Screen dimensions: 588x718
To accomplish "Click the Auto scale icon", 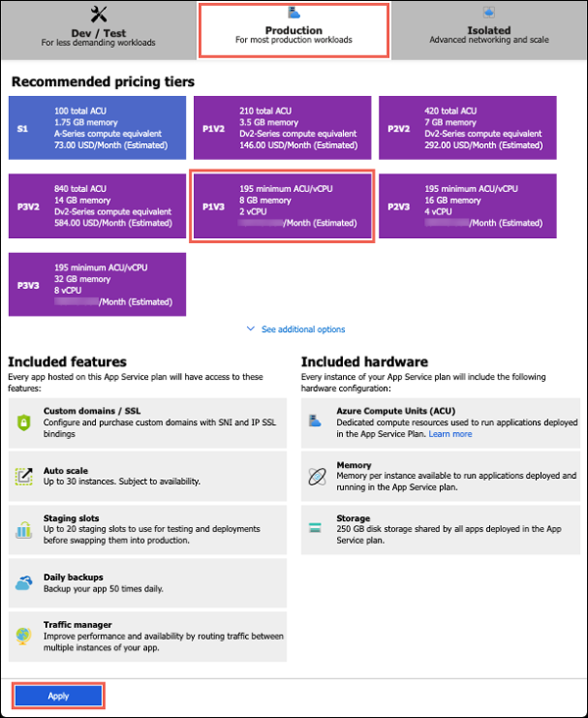I will pos(24,476).
